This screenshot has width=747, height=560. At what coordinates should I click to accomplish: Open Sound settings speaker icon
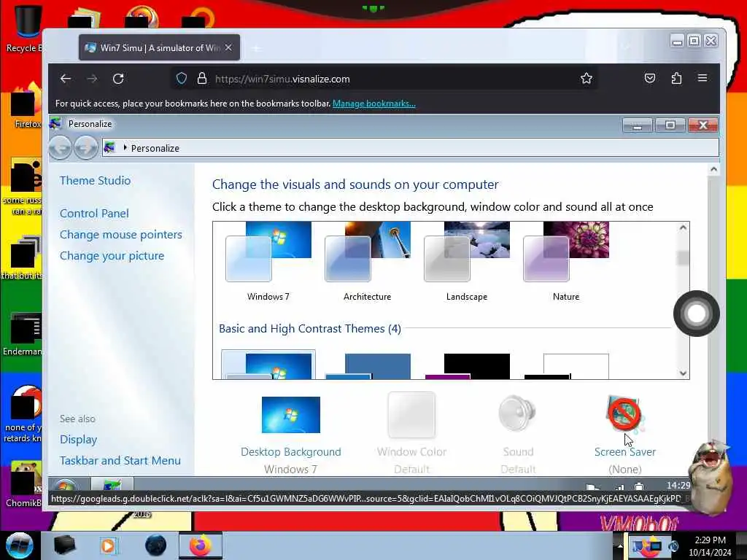[518, 413]
